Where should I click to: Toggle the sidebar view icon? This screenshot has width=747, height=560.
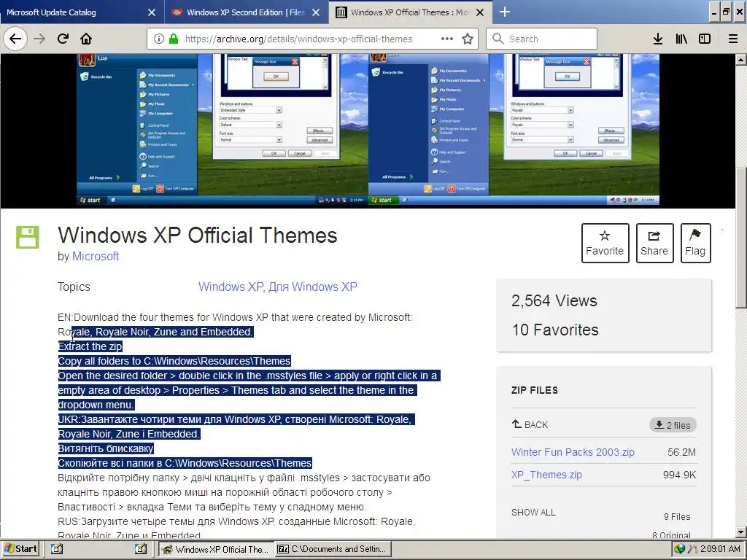[705, 39]
